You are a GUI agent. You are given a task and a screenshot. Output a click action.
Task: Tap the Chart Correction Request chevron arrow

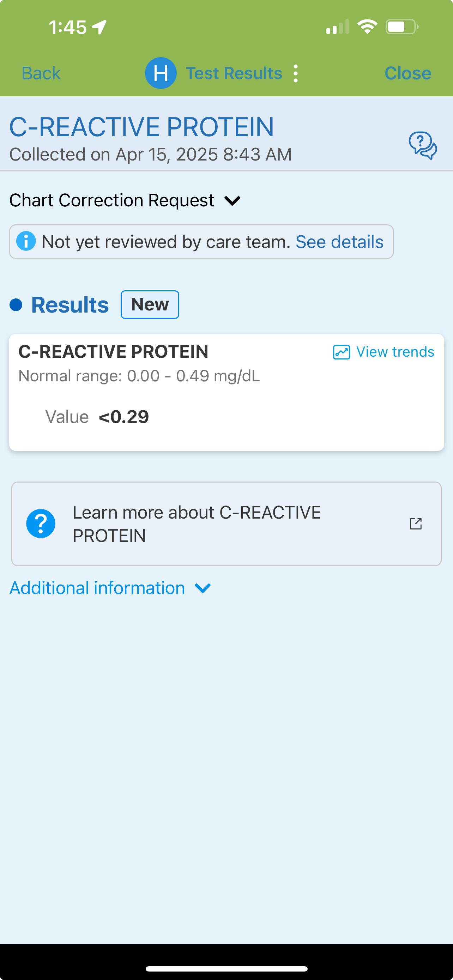(232, 200)
